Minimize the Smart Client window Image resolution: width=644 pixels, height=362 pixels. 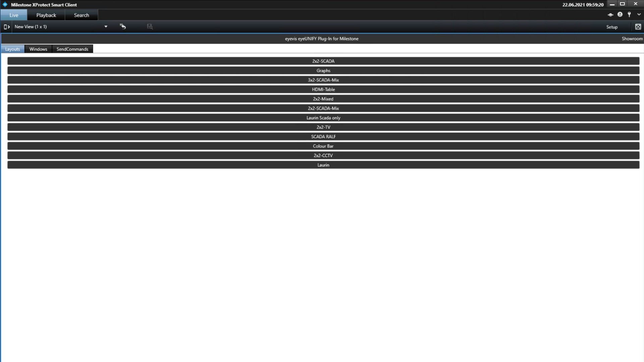612,4
